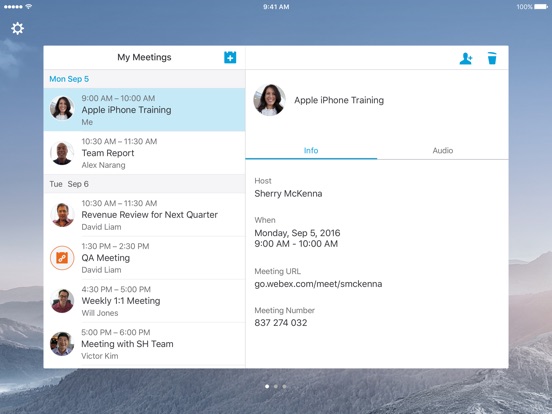Select the QA Meeting entry
Viewport: 552px width, 414px height.
[144, 258]
